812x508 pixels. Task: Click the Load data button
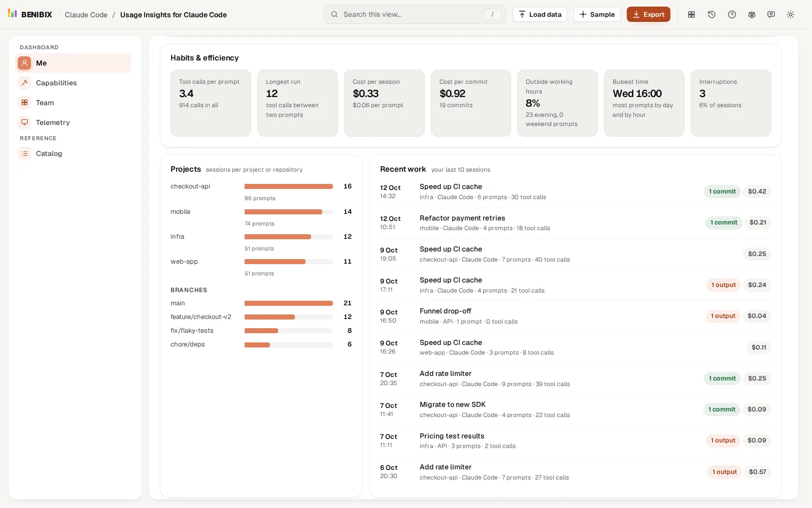click(539, 14)
